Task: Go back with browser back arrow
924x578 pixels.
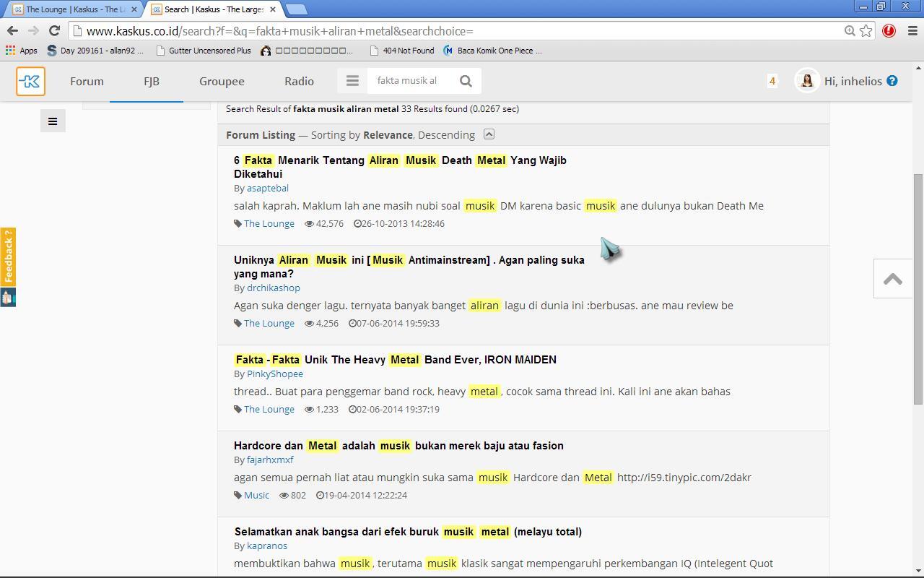Action: click(12, 30)
